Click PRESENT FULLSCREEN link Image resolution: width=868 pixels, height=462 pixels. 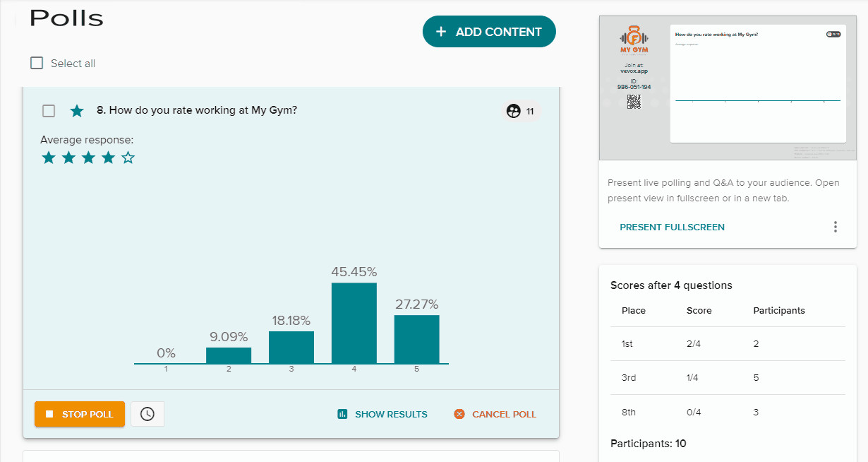(x=672, y=227)
